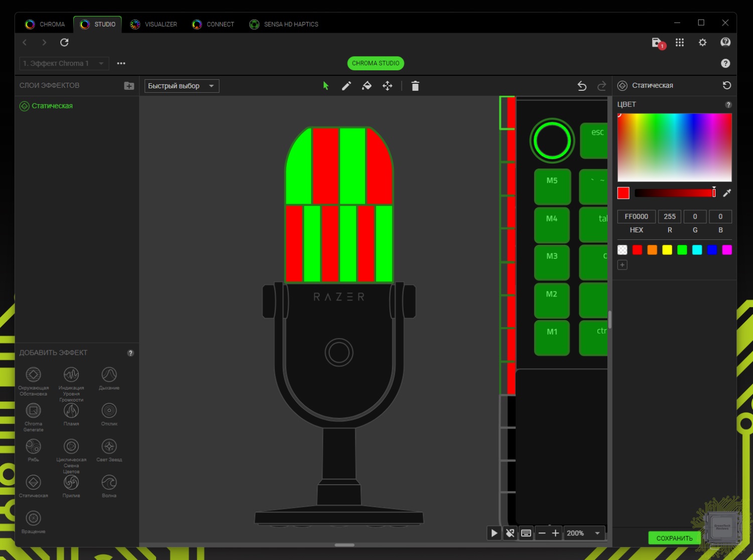Click the СОХРАНИТЬ save button
The image size is (753, 560).
click(x=674, y=538)
